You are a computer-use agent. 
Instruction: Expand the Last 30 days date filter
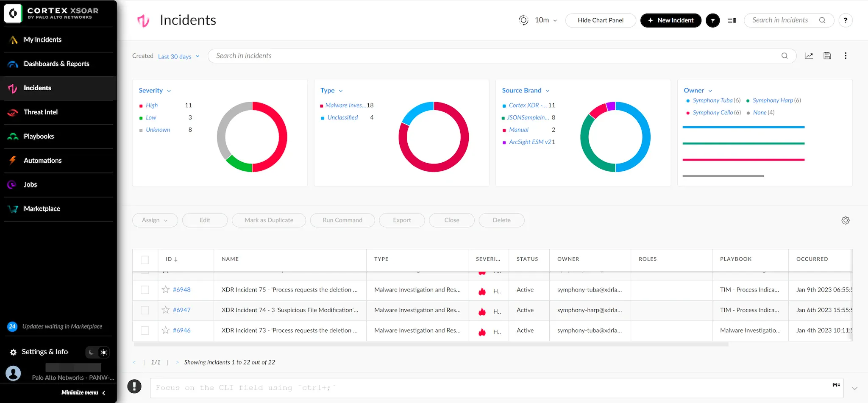pos(178,56)
